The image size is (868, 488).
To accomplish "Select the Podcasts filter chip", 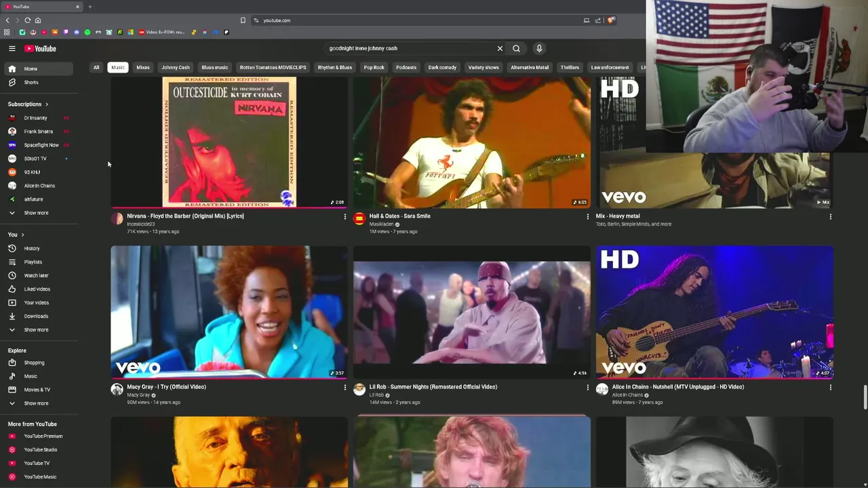I will point(406,67).
